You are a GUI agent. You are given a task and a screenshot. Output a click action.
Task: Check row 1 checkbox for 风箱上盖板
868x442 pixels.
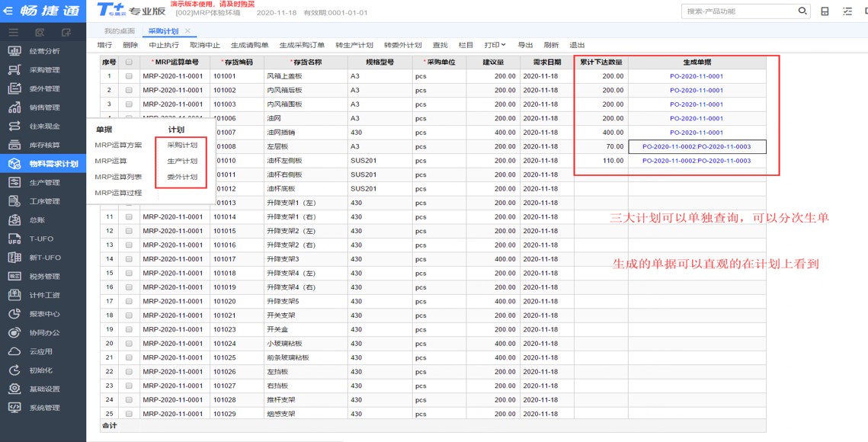(129, 76)
